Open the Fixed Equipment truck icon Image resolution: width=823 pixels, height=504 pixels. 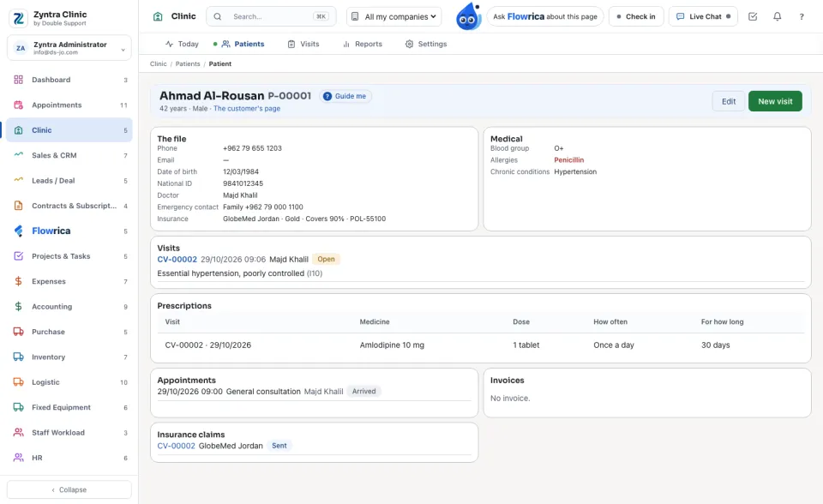(18, 407)
